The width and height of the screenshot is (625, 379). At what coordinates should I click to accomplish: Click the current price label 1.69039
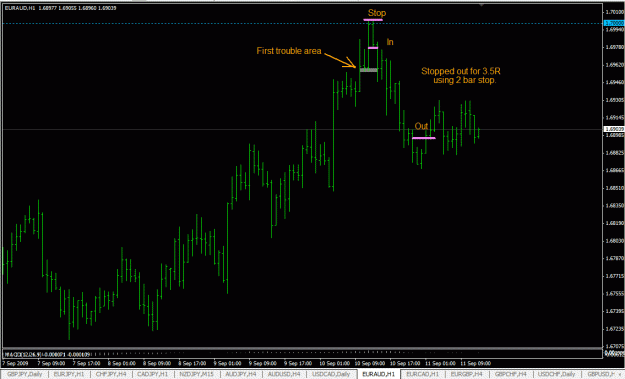[x=614, y=129]
